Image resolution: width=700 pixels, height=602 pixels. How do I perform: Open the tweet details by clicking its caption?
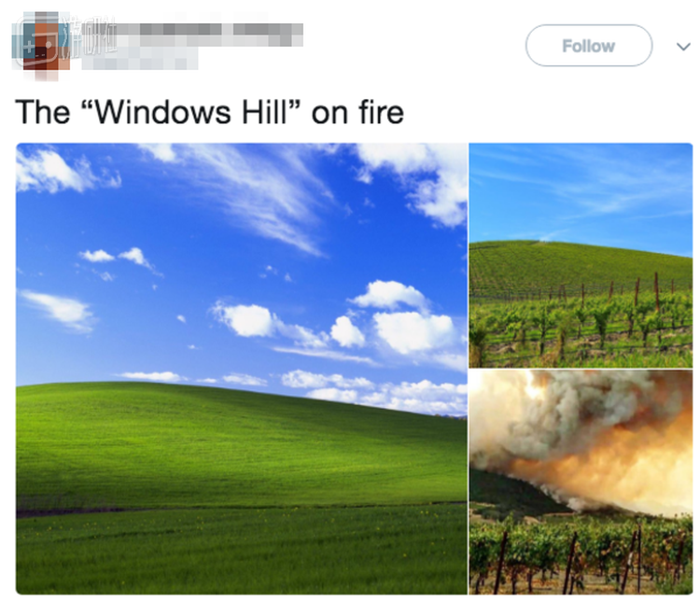coord(209,112)
